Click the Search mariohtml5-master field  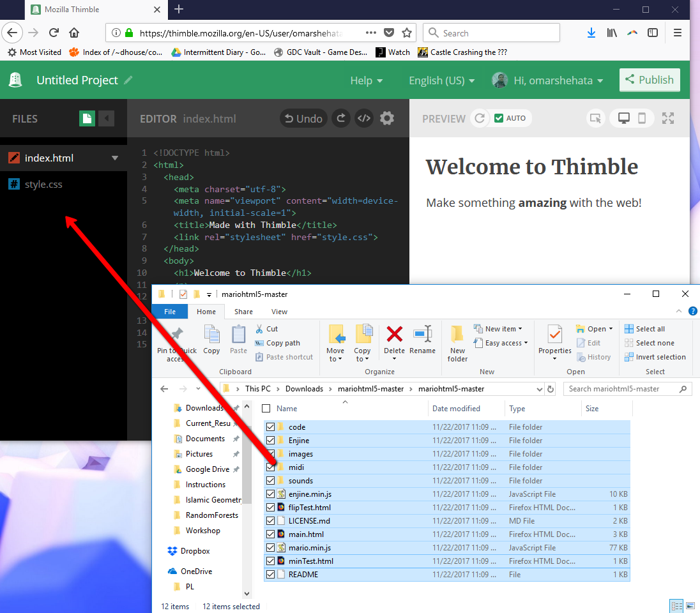click(x=628, y=389)
